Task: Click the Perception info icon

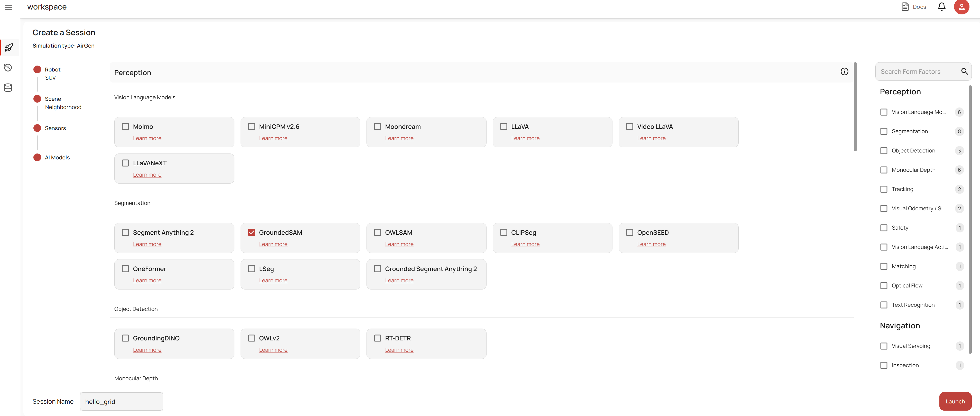Action: coord(844,71)
